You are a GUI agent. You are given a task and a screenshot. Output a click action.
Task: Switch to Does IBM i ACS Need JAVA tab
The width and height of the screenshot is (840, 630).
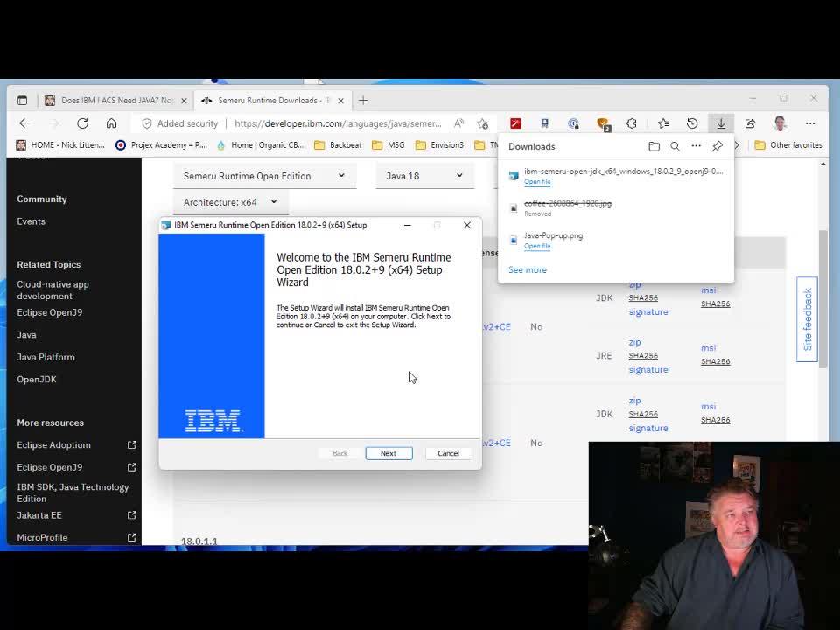[x=115, y=100]
